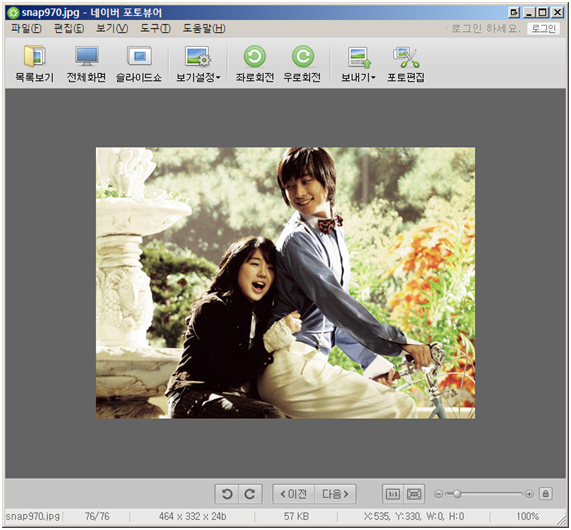This screenshot has height=530, width=571.
Task: Click bottom bar rotate clockwise icon
Action: tap(250, 494)
